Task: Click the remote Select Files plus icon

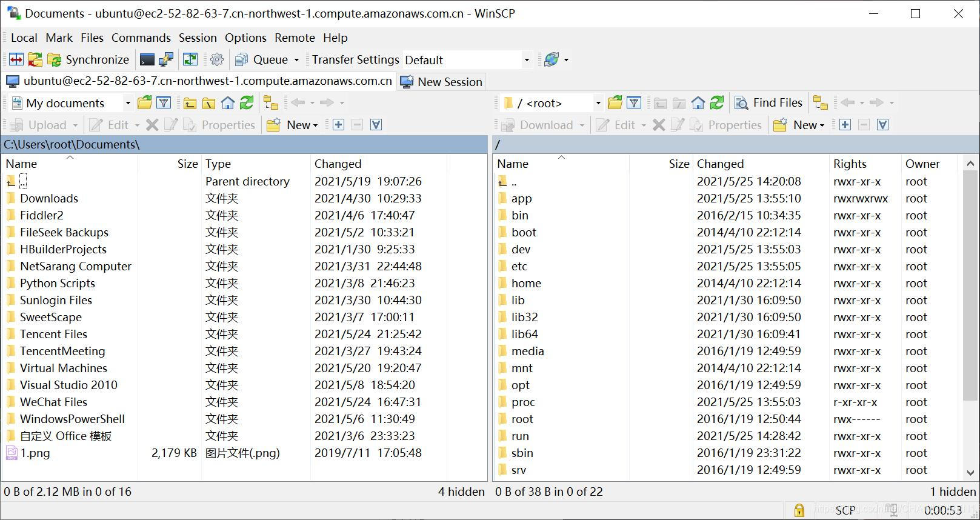Action: 845,125
